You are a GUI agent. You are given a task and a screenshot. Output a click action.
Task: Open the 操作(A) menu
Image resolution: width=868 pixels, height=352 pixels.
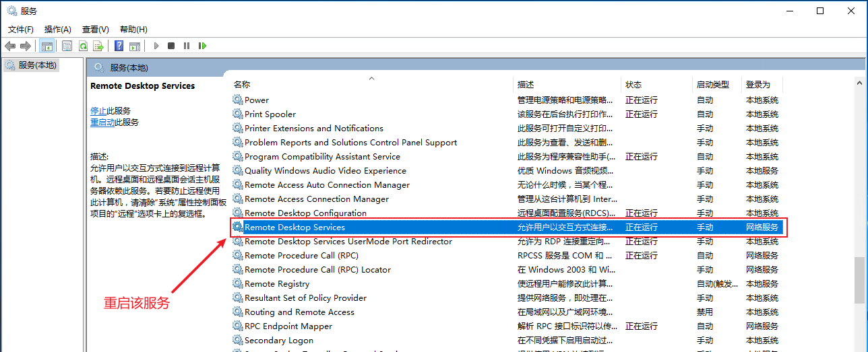[58, 29]
